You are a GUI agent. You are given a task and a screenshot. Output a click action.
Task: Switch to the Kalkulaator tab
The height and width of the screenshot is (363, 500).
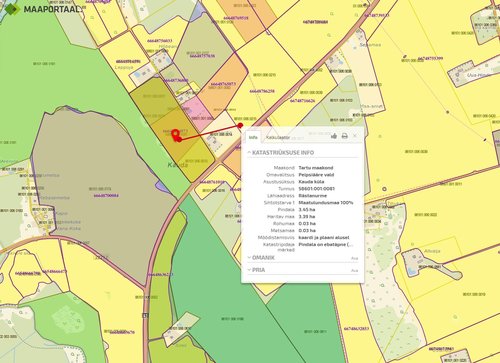277,137
